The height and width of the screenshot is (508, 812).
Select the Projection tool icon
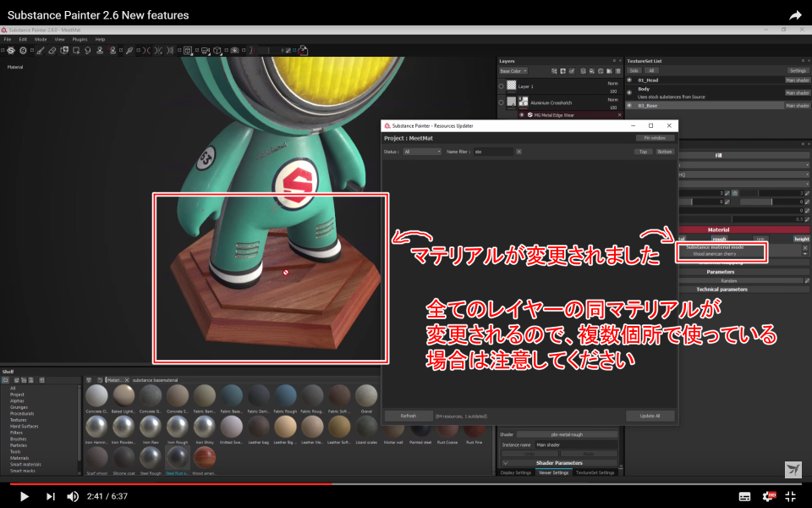[x=64, y=50]
